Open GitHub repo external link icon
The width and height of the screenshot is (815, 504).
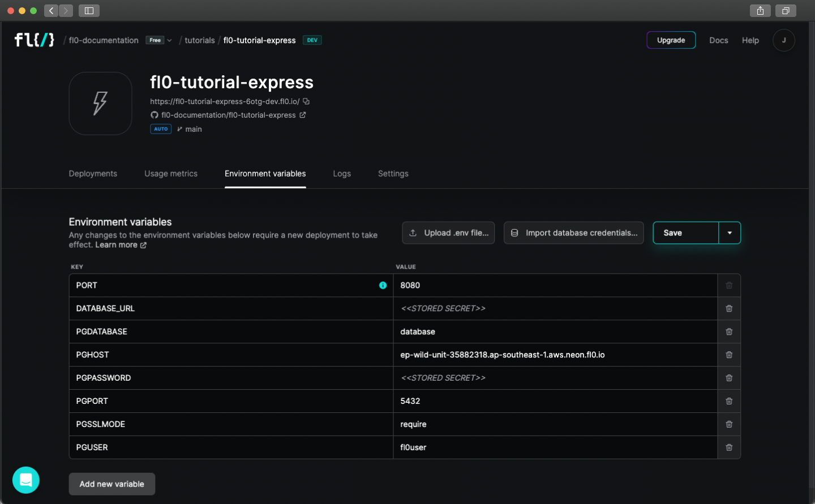click(x=303, y=115)
